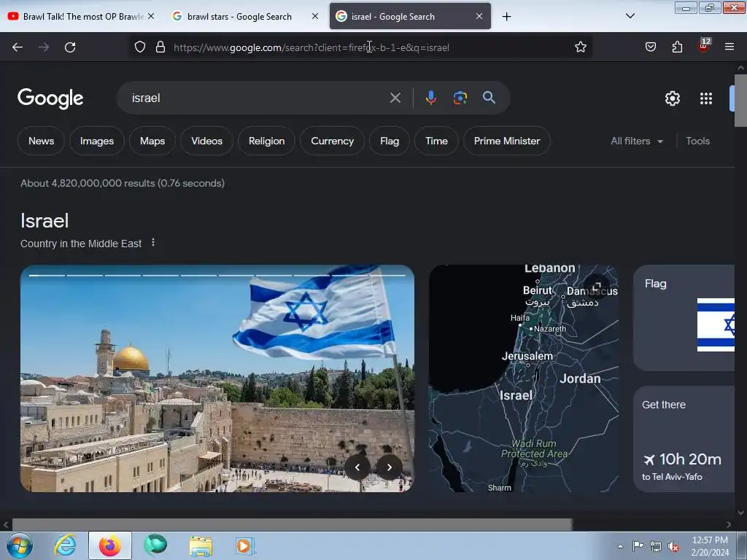Close the israel Google Search tab
Viewport: 747px width, 560px height.
tap(479, 16)
